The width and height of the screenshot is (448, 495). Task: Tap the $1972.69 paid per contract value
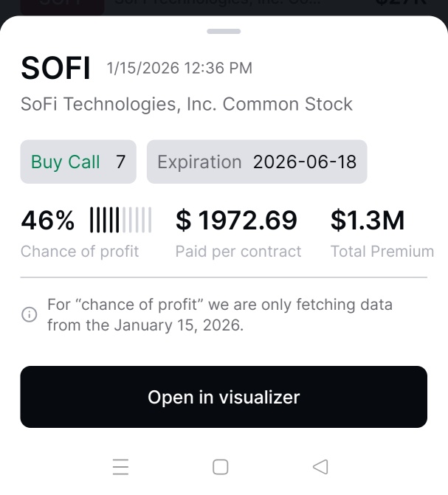236,220
